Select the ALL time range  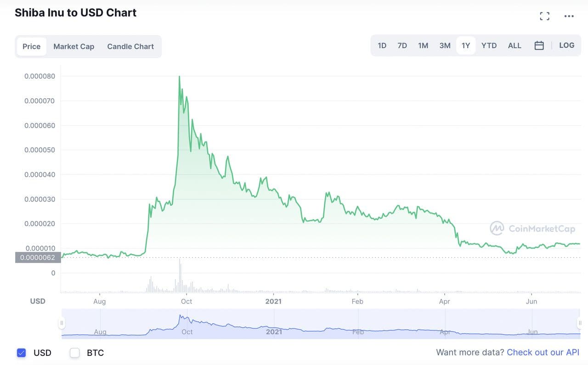tap(514, 45)
